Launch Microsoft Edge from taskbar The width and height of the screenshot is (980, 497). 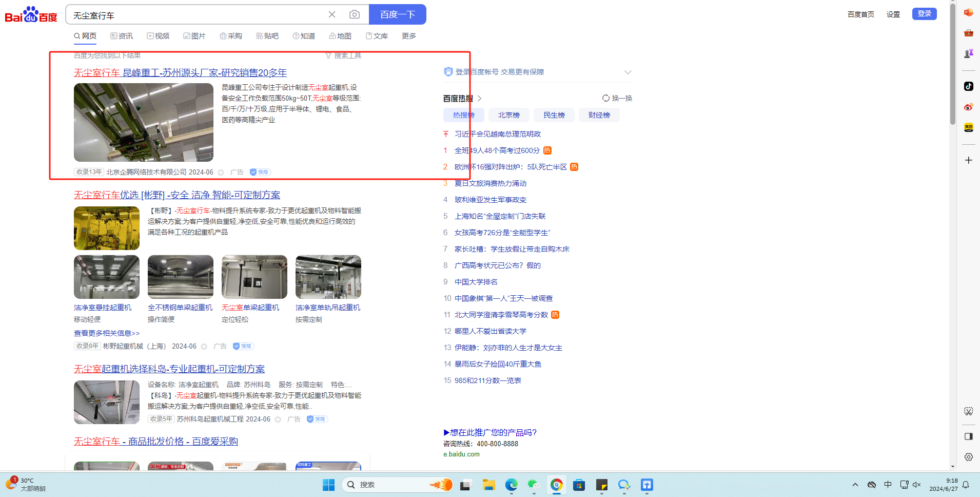[x=511, y=485]
